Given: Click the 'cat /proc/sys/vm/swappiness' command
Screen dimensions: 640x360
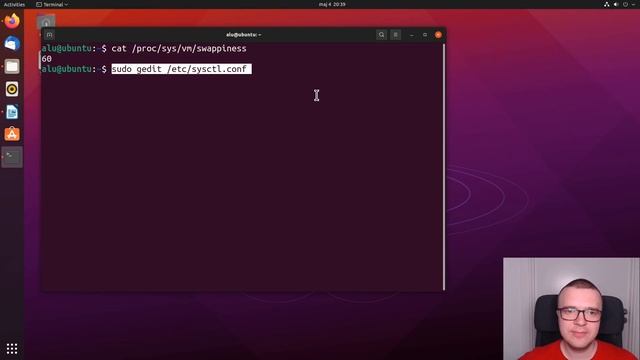Looking at the screenshot, I should 179,49.
